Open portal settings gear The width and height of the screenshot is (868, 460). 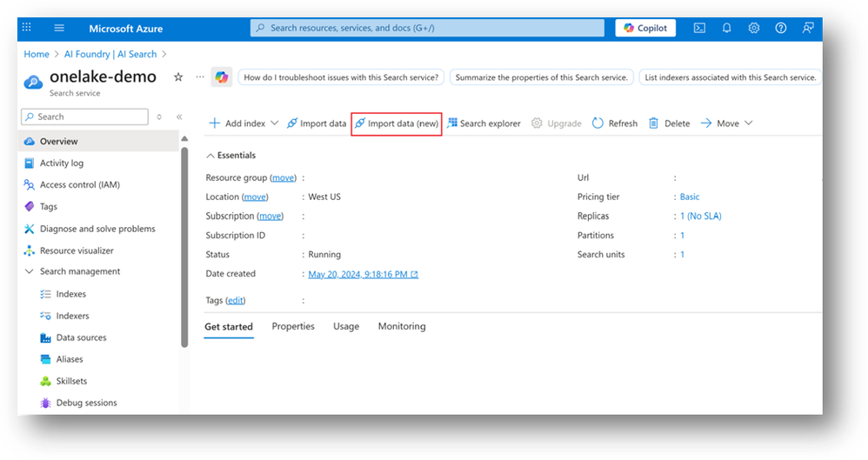pyautogui.click(x=754, y=28)
